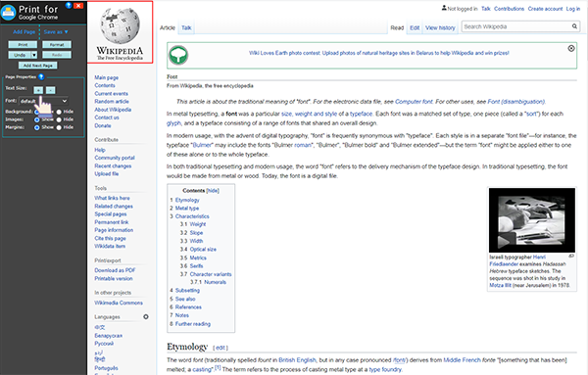Click the Page Properties help icon
The height and width of the screenshot is (375, 588).
tap(41, 76)
